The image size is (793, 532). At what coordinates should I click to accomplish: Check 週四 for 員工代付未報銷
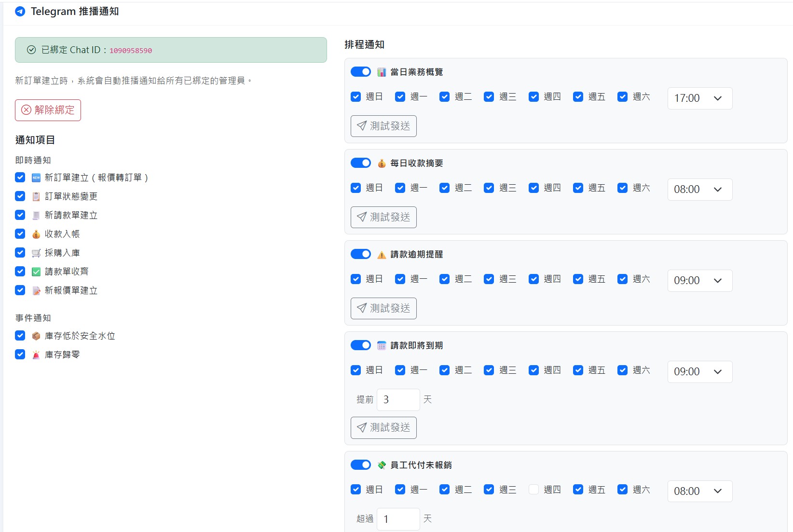[x=533, y=489]
